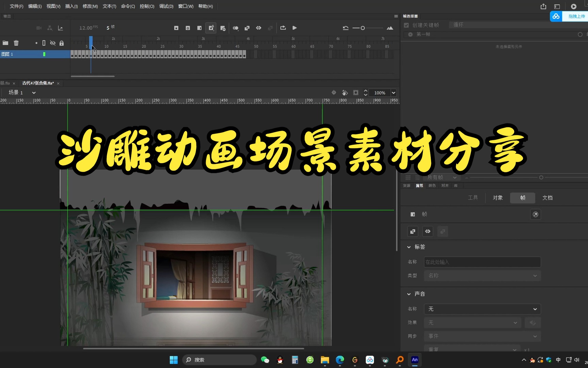Open the 窗口(W) menu
Image resolution: width=588 pixels, height=368 pixels.
pos(186,6)
